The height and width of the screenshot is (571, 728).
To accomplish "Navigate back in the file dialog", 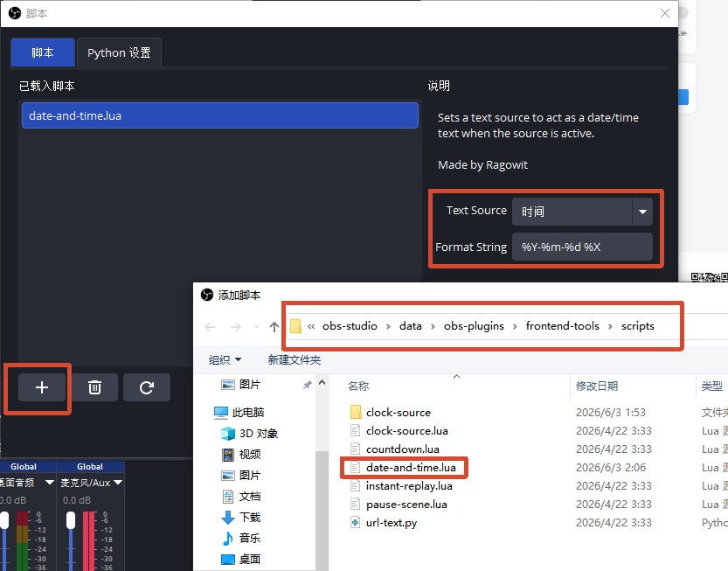I will [210, 327].
